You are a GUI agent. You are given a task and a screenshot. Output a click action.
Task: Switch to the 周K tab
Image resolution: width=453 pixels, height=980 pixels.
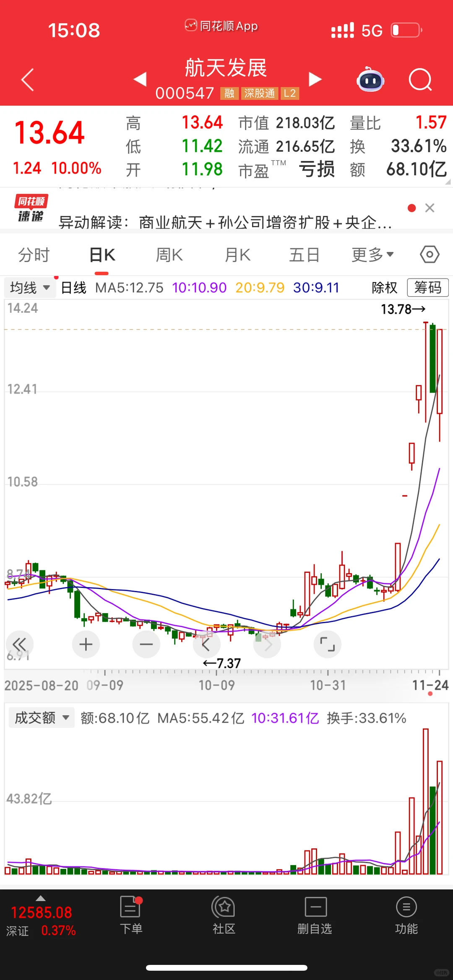169,255
